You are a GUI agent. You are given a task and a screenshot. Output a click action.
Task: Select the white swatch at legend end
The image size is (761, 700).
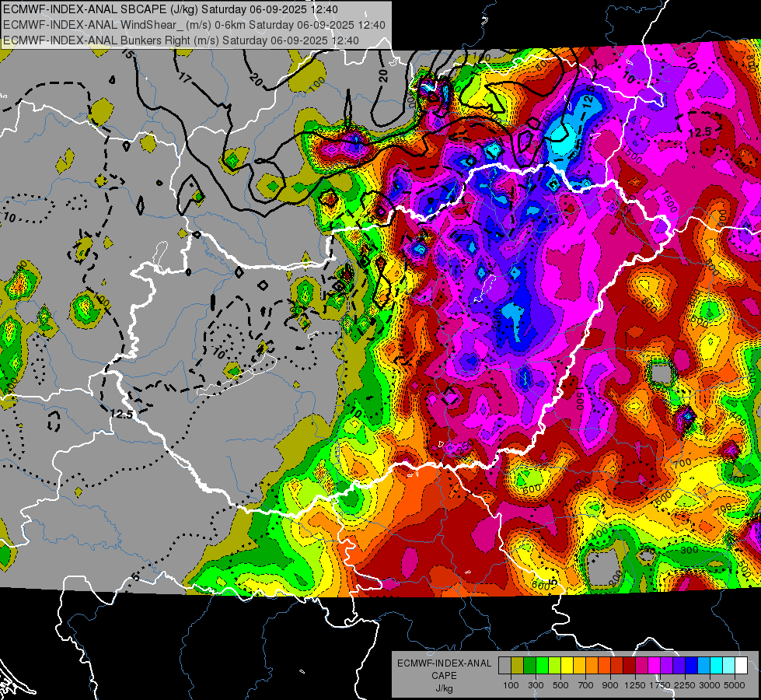(x=741, y=665)
